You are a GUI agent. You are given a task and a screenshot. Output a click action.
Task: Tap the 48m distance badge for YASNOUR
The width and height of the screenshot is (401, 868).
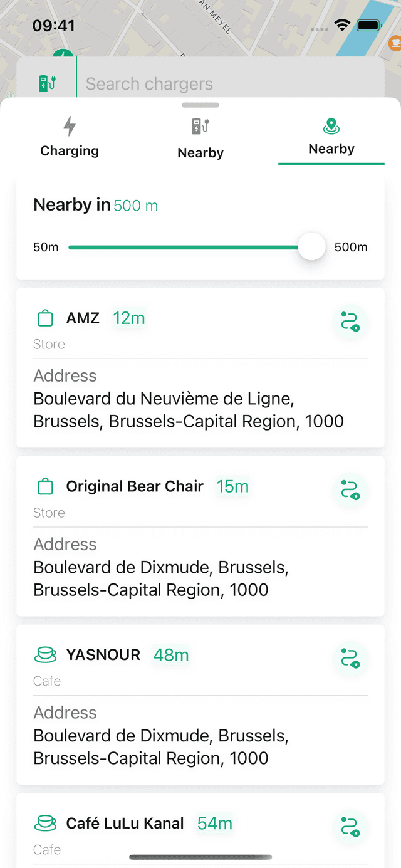click(x=171, y=655)
